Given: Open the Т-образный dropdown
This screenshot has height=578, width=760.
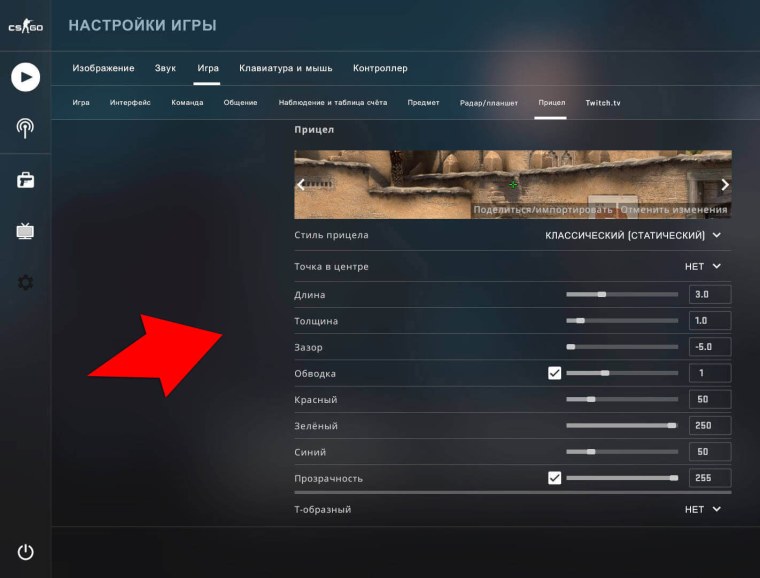Looking at the screenshot, I should pos(702,509).
